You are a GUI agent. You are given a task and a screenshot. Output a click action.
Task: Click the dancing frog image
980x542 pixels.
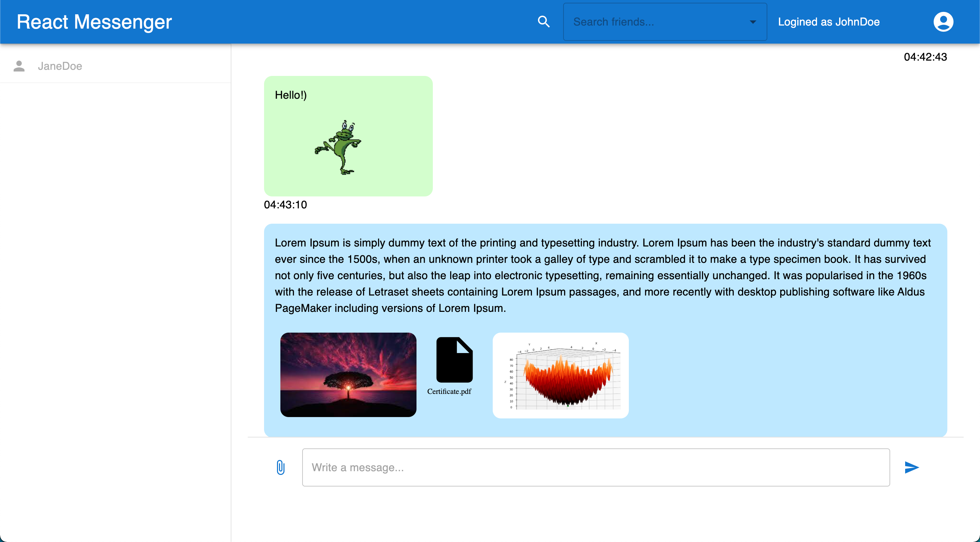pyautogui.click(x=338, y=147)
